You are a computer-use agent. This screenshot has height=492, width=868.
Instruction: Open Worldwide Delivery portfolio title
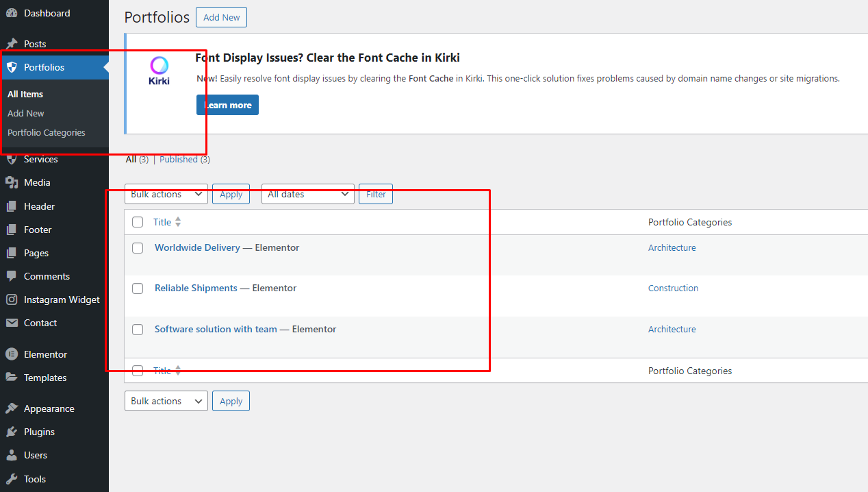pyautogui.click(x=197, y=247)
